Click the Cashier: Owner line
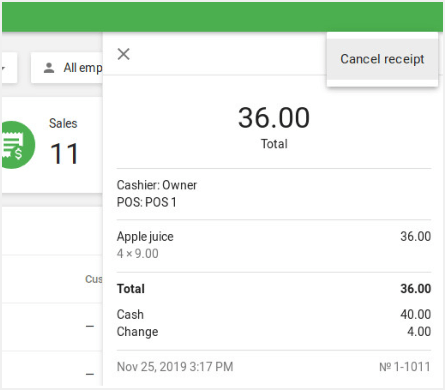Viewport: 445px width, 390px height. click(157, 185)
